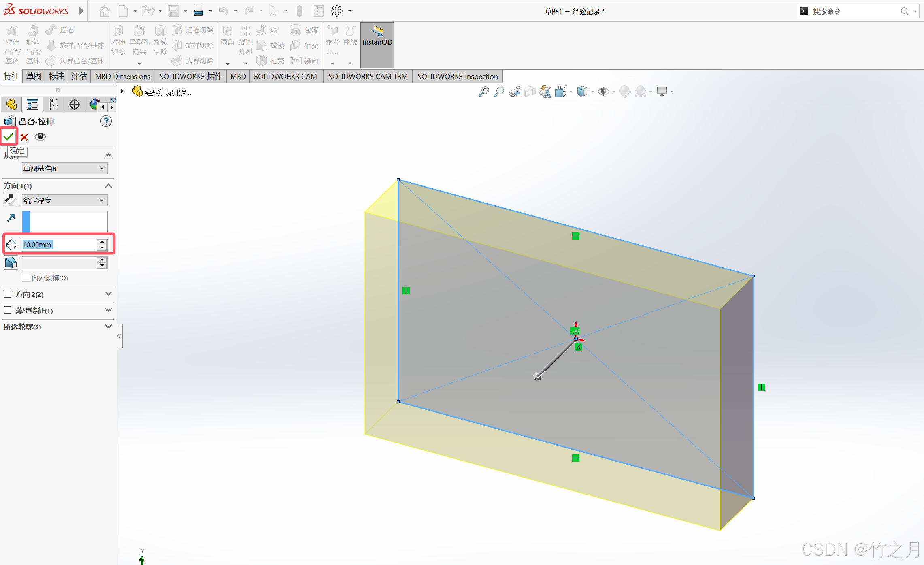Click the green checkmark to confirm extrude
924x565 pixels.
(x=9, y=137)
